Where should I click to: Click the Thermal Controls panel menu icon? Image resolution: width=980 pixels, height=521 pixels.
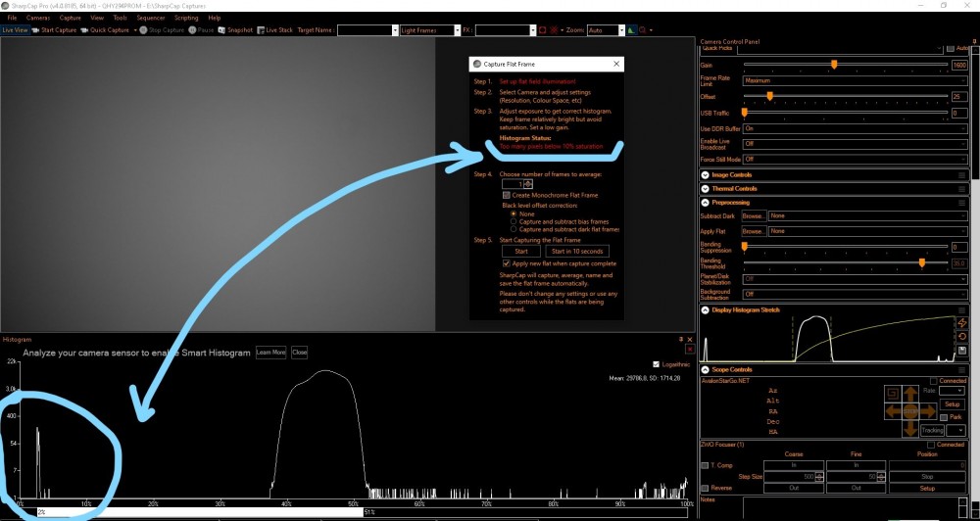(x=962, y=189)
